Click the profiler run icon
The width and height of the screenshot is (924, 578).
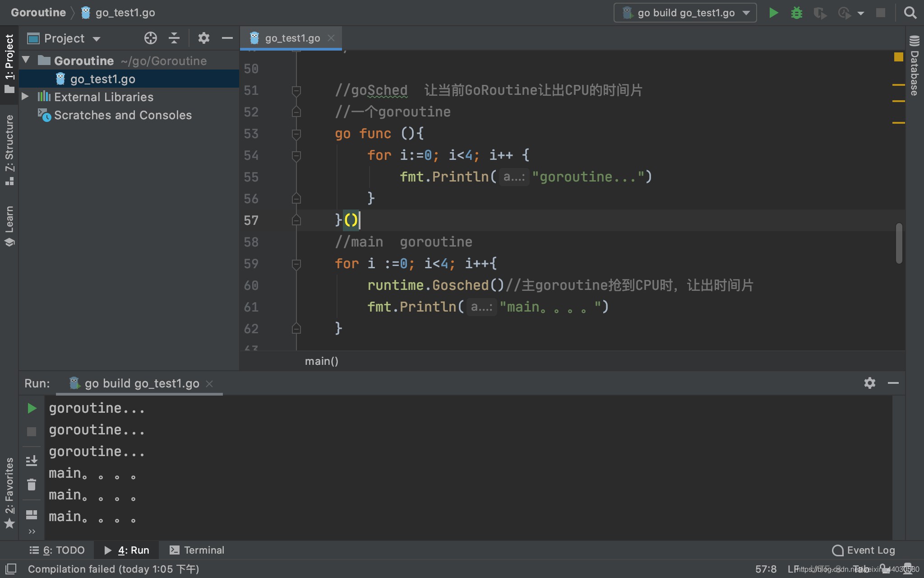844,13
